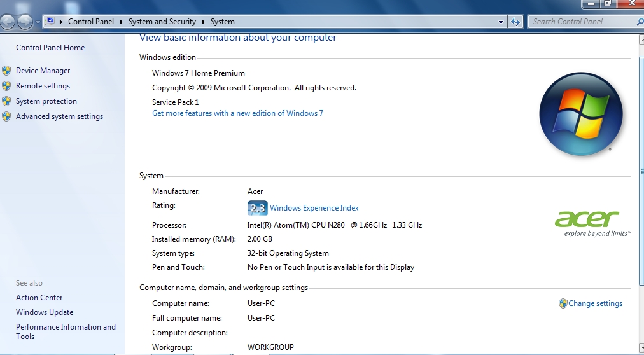
Task: Click the Copyright 2009 Microsoft Corporation text
Action: tap(255, 88)
